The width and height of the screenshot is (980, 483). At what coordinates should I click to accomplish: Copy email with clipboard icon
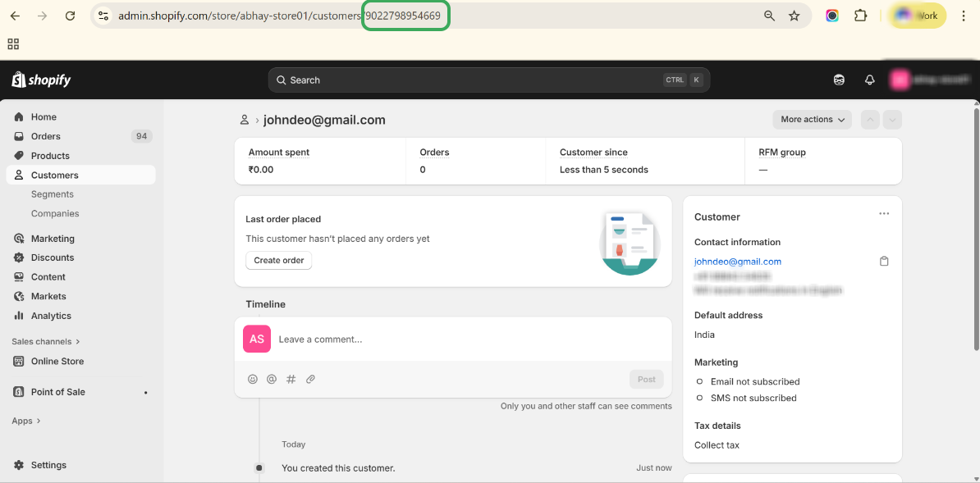coord(884,262)
